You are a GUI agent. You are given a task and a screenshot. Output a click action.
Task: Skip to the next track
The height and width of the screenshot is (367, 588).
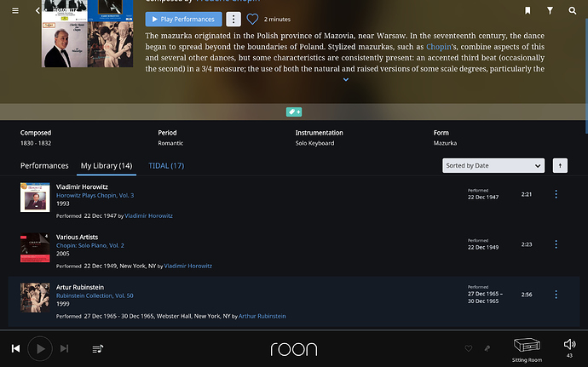coord(64,348)
